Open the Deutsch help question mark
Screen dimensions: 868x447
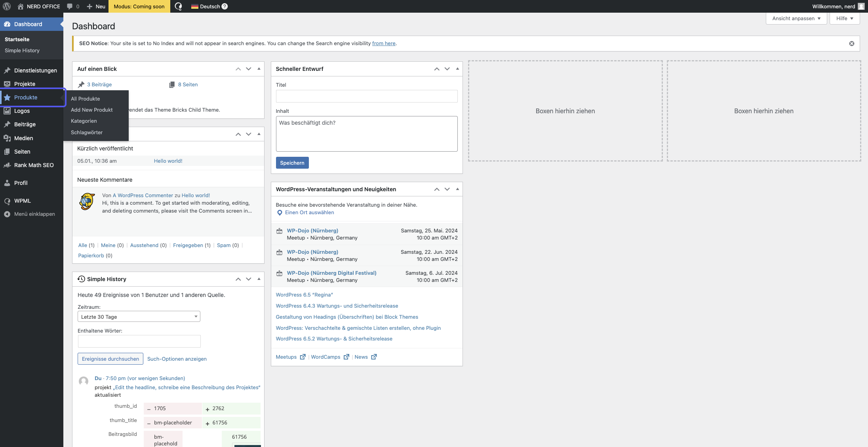225,6
